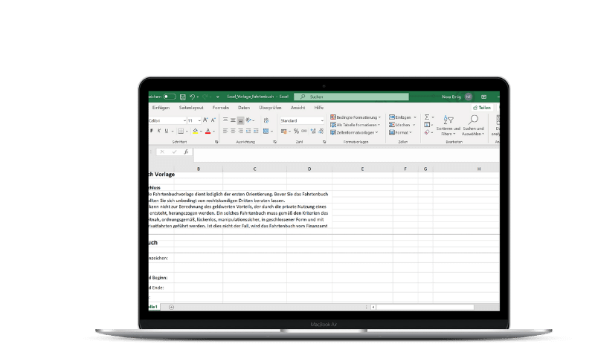
Task: Click the Decrease Indent icon
Action: [248, 131]
